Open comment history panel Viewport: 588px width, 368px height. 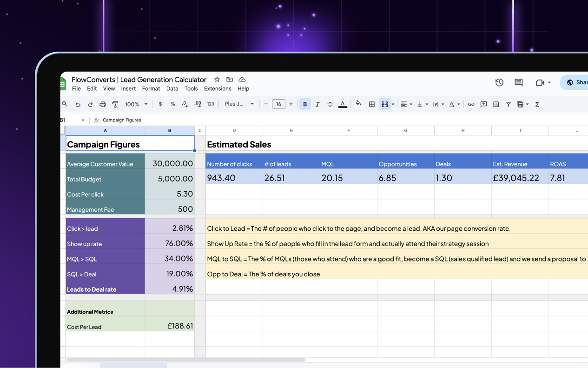tap(518, 82)
